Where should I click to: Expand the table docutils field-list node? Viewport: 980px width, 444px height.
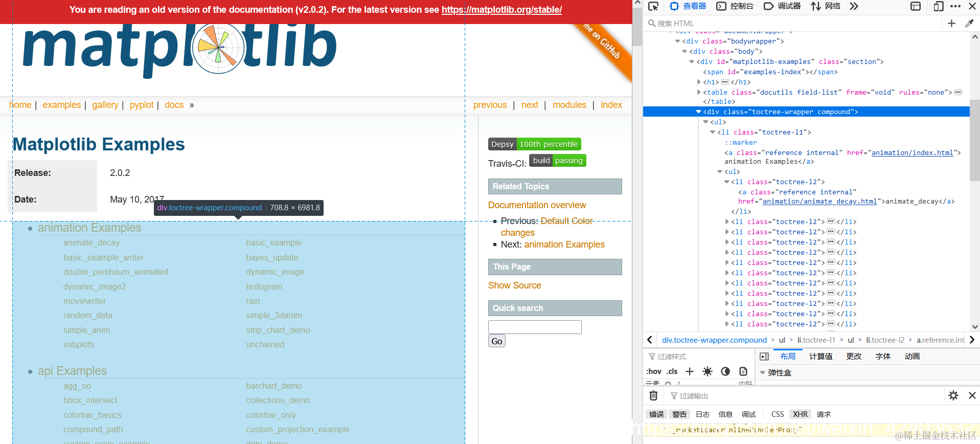tap(699, 92)
